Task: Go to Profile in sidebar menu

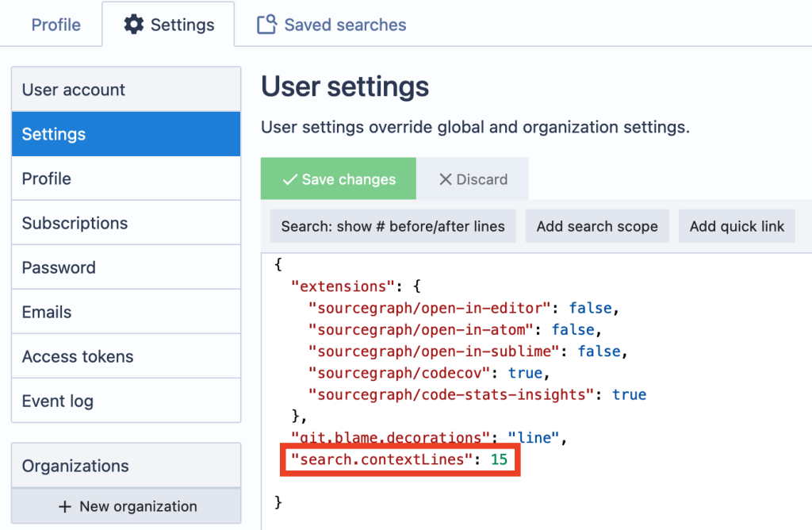Action: point(125,179)
